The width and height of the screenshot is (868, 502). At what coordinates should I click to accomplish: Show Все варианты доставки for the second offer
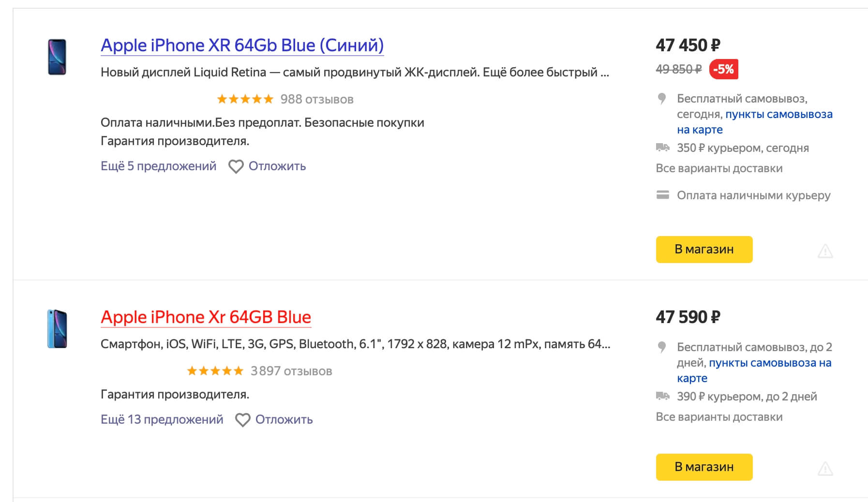[719, 417]
